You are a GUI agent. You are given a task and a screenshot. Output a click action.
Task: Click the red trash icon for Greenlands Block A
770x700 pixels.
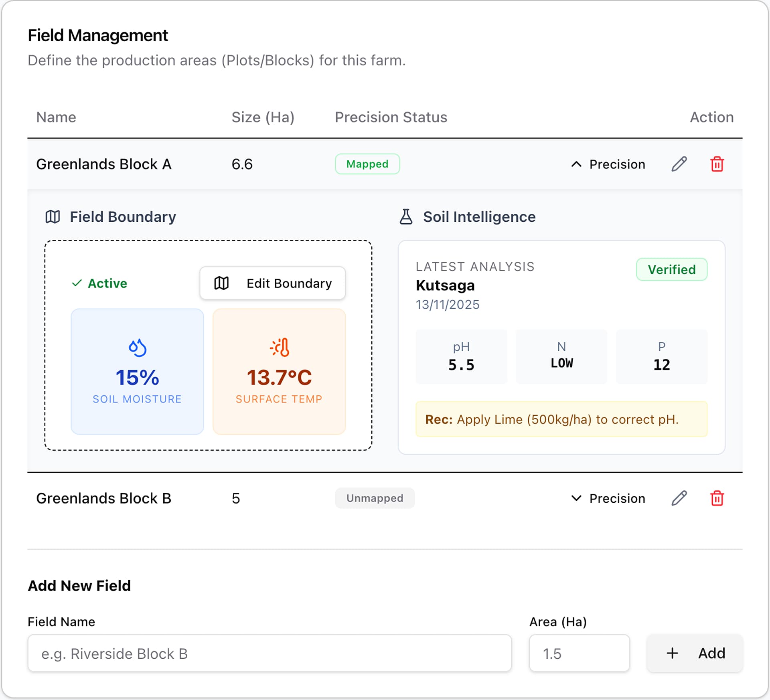click(717, 164)
